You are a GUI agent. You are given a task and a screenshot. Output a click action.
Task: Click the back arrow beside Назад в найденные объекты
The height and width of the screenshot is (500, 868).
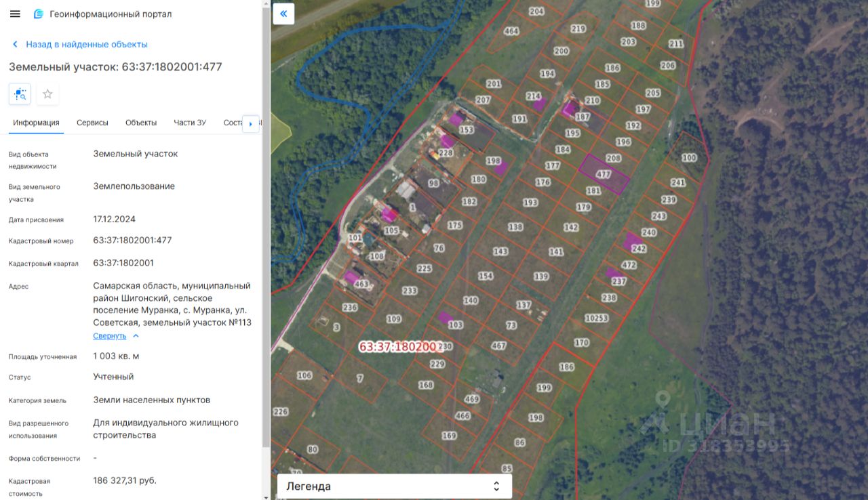tap(15, 44)
